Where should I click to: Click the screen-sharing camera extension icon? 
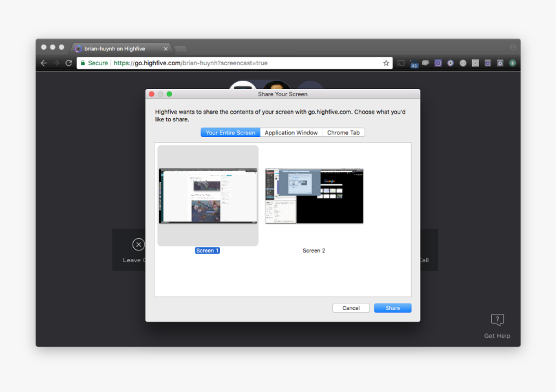[x=425, y=63]
